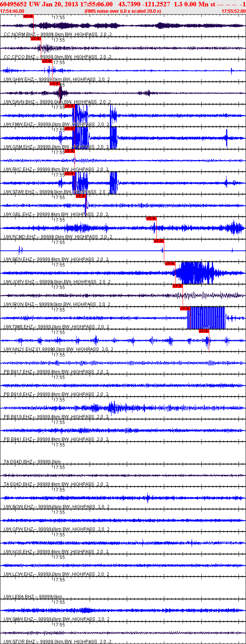Click the red pick marker above UW.RCMD trace
The height and width of the screenshot is (644, 246).
click(x=151, y=219)
